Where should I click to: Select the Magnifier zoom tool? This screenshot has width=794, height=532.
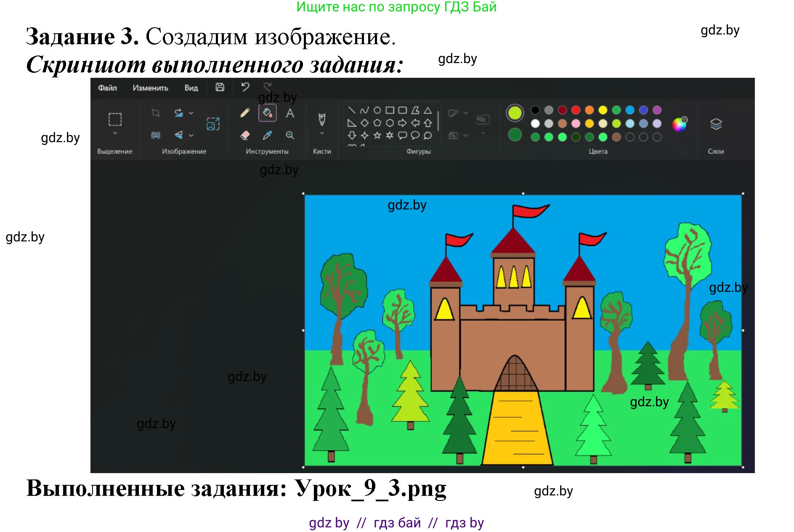coord(290,135)
